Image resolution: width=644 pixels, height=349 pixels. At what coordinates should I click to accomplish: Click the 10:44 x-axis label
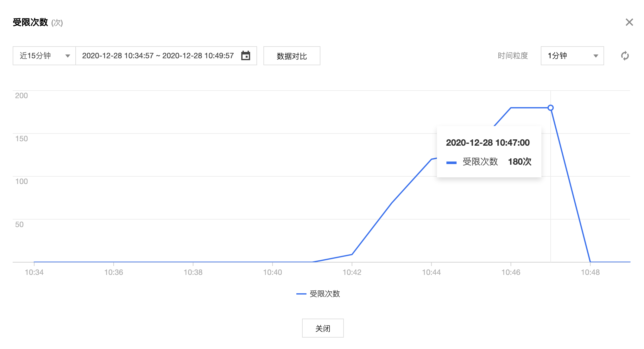click(432, 272)
